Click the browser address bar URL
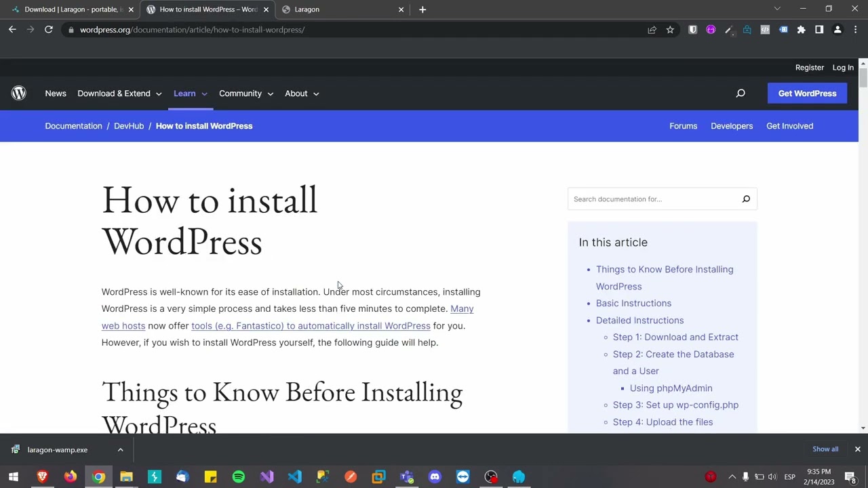 pyautogui.click(x=192, y=30)
